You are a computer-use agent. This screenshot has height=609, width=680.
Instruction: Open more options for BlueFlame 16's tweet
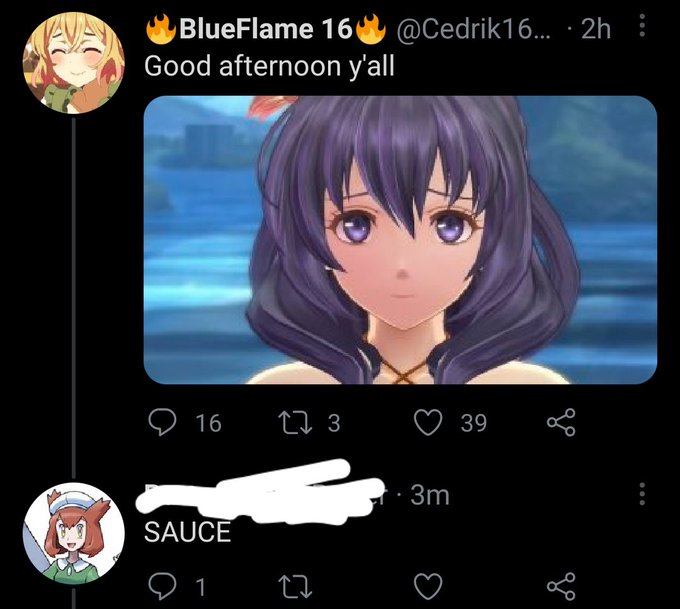pos(642,26)
